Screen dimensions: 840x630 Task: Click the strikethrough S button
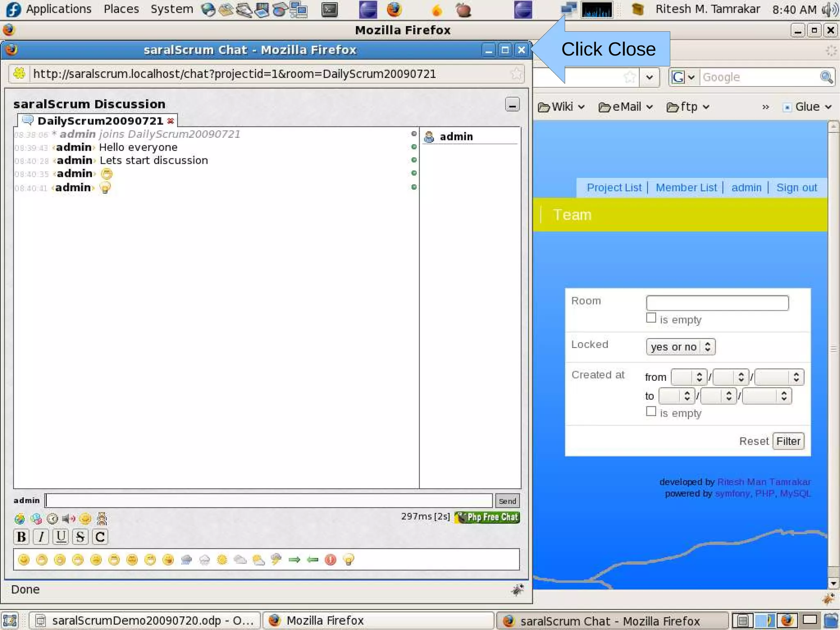[x=80, y=537]
